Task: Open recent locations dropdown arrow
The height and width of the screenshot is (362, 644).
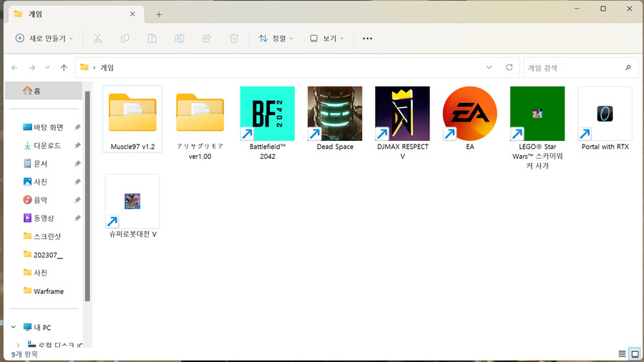Action: coord(48,67)
